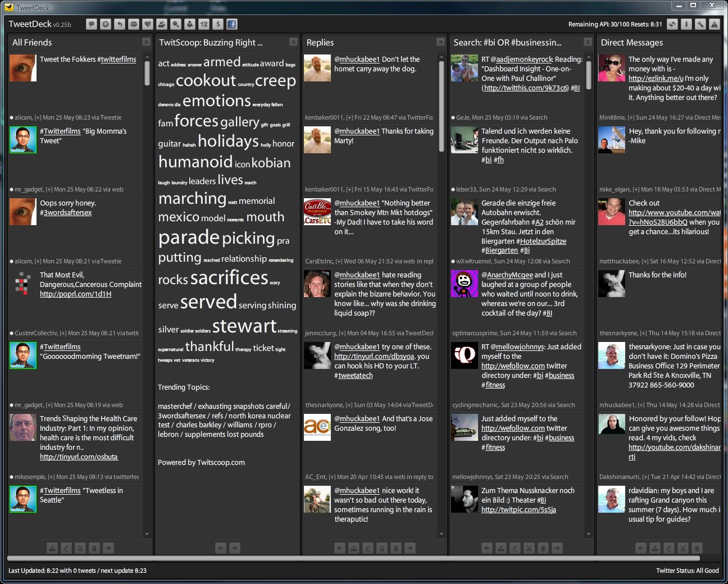728x584 pixels.
Task: Open direct messages envelope toolbar icon
Action: point(133,24)
